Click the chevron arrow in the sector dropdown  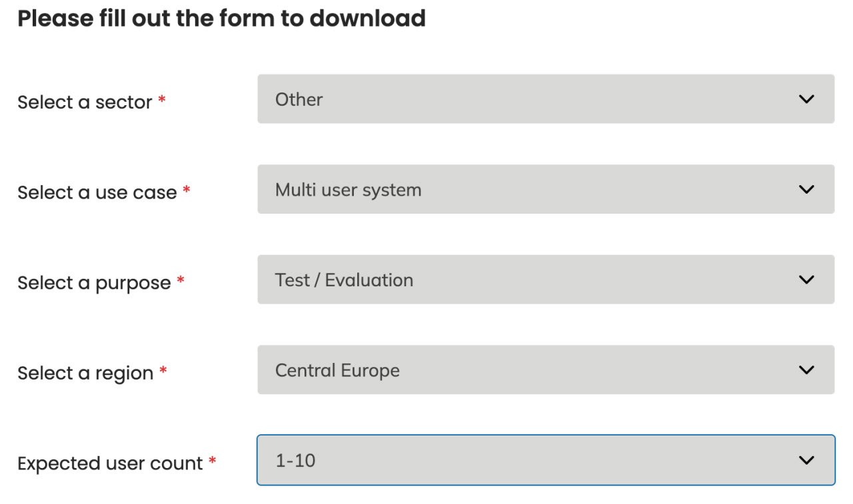point(806,99)
